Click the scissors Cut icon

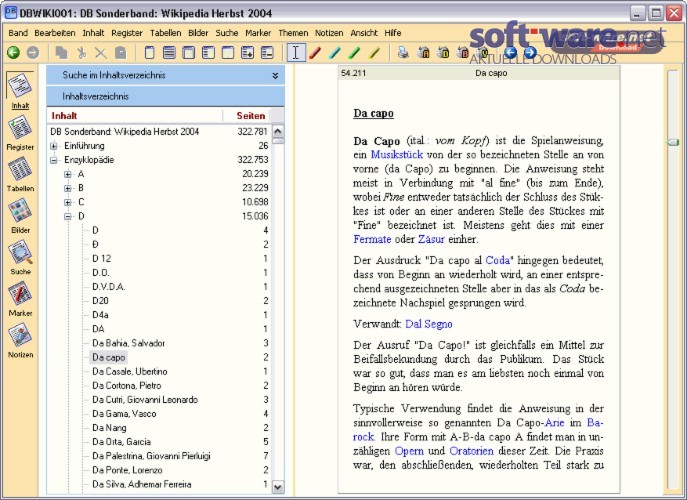[x=81, y=53]
